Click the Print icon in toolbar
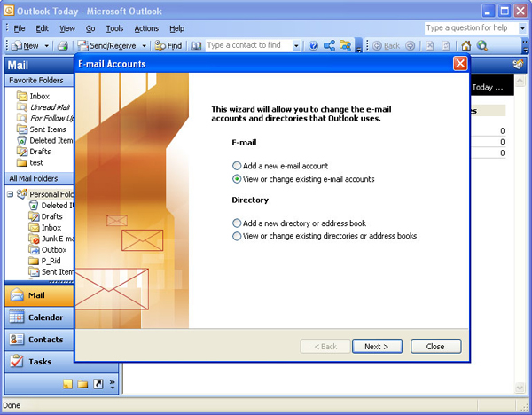The width and height of the screenshot is (532, 415). pos(63,46)
